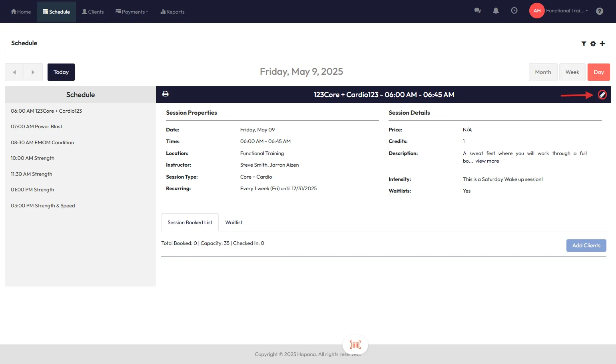Image resolution: width=616 pixels, height=364 pixels.
Task: Switch to Month calendar view
Action: coord(543,72)
